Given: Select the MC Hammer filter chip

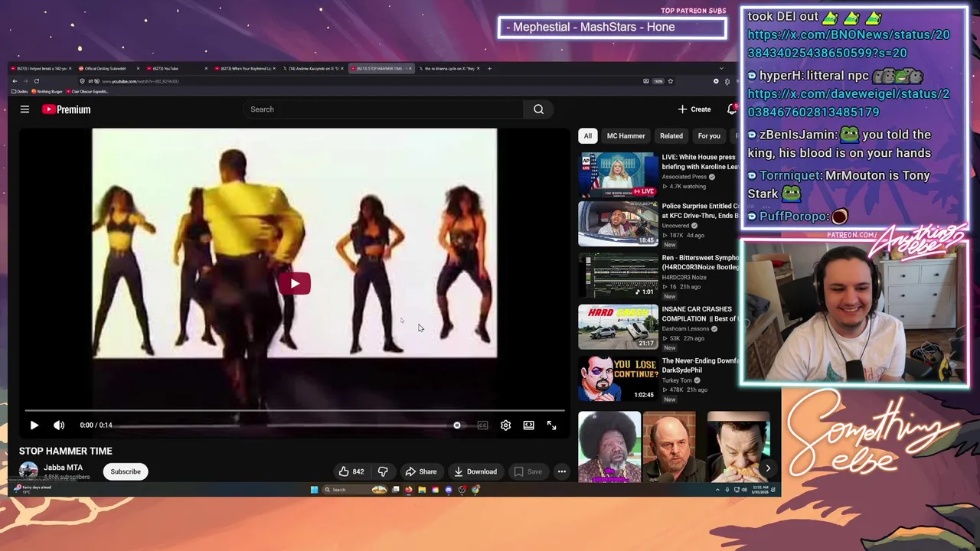Looking at the screenshot, I should point(626,136).
